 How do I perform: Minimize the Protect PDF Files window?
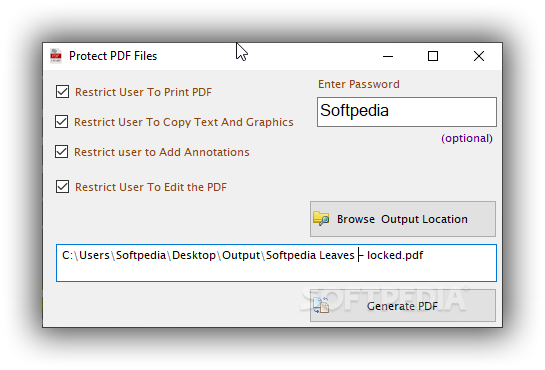click(x=388, y=56)
